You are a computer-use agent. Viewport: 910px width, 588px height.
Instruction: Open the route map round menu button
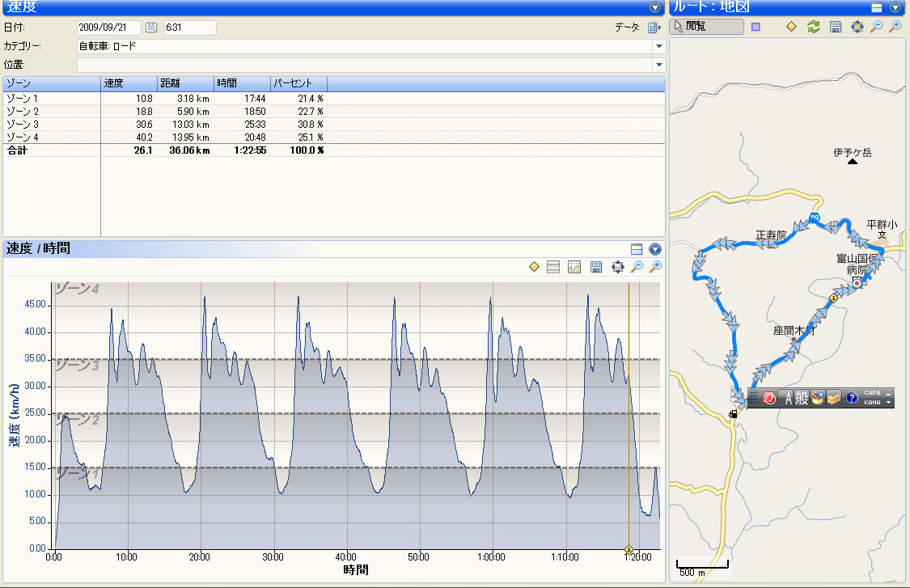click(895, 7)
